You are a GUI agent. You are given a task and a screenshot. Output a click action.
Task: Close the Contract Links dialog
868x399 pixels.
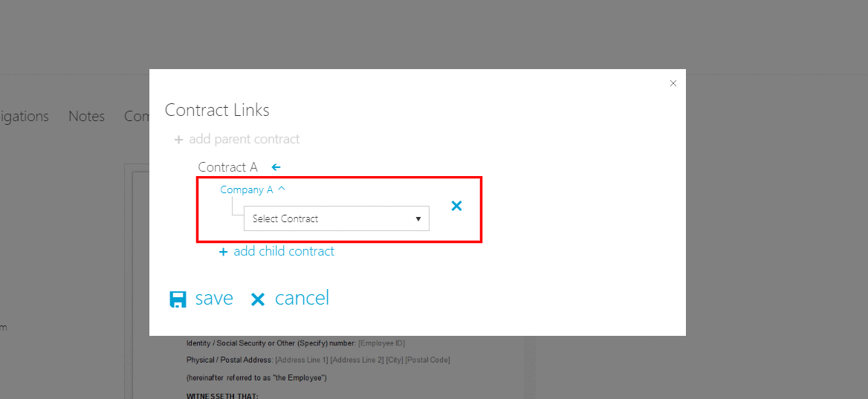(673, 83)
